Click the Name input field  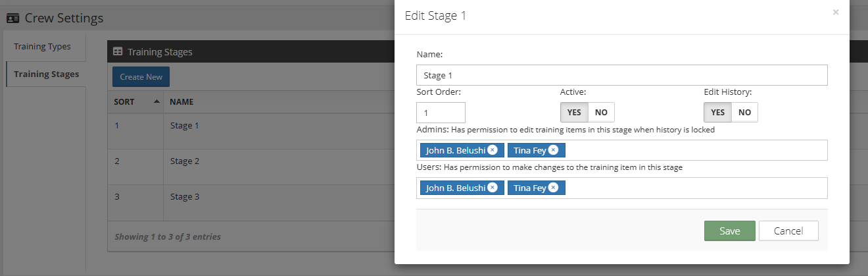click(622, 75)
